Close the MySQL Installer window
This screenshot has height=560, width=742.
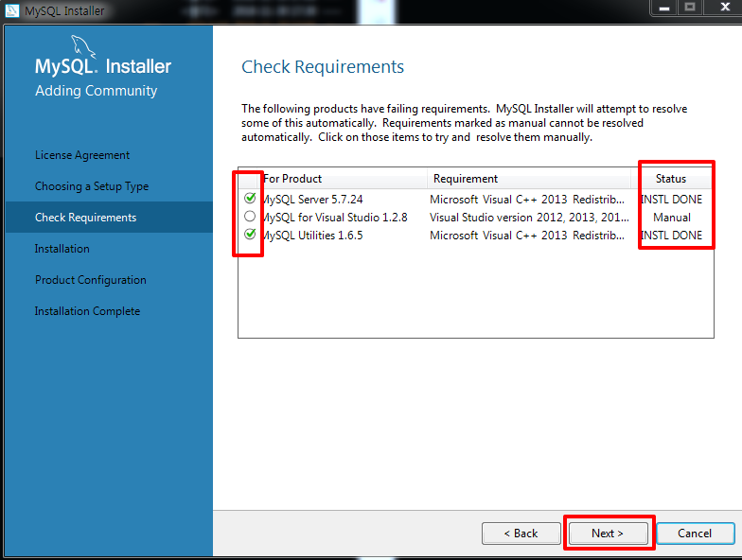point(724,8)
